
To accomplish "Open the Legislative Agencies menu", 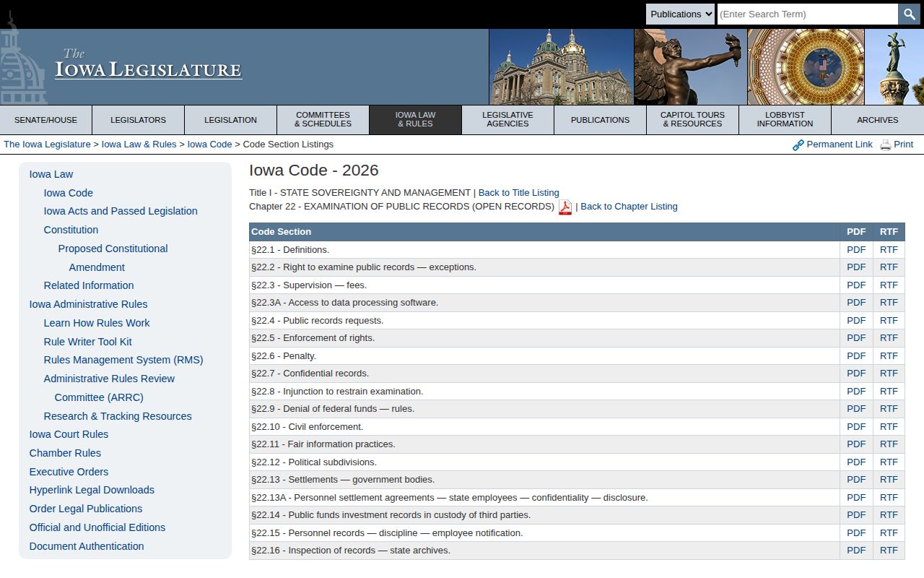I will coord(508,120).
